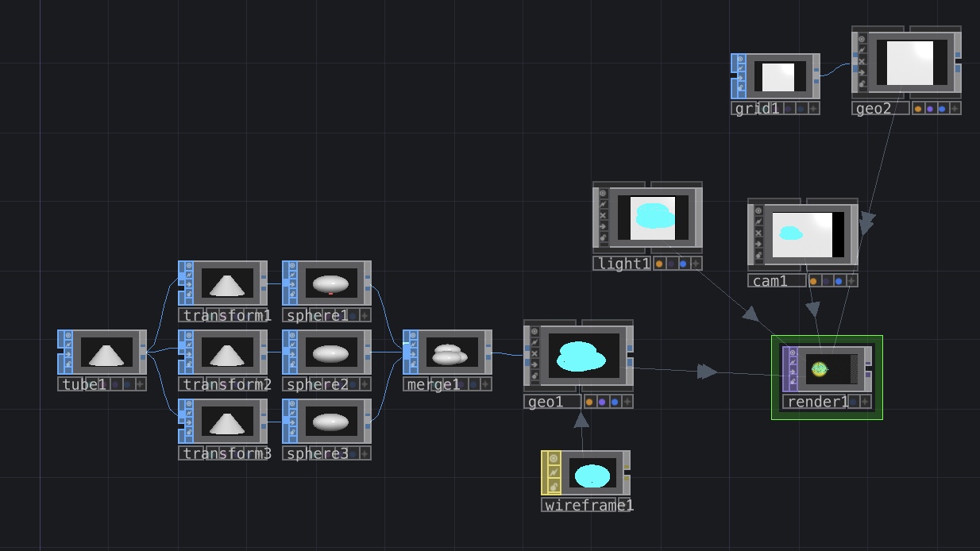Viewport: 980px width, 551px height.
Task: Toggle the orange flag dot on cam1
Action: pos(813,280)
